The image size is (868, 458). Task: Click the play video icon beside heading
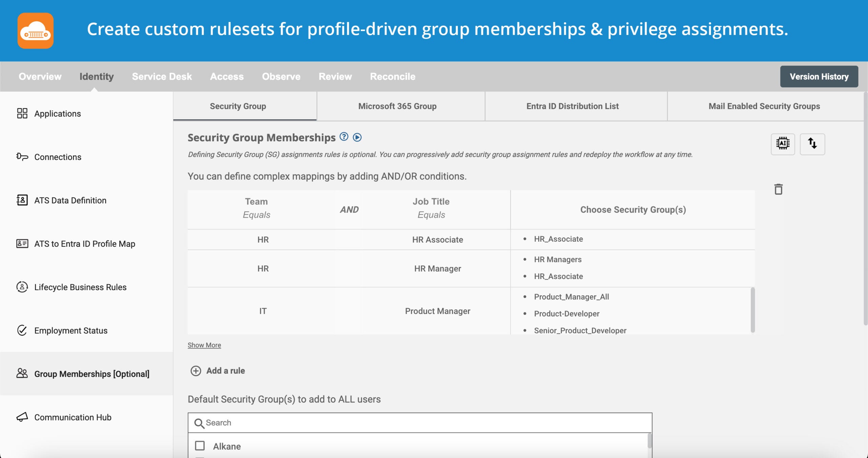click(x=357, y=137)
